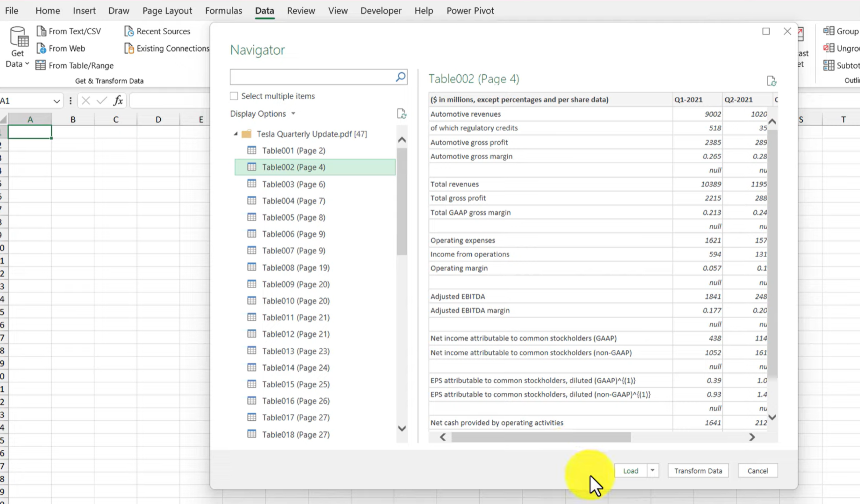The height and width of the screenshot is (504, 860).
Task: Switch to the Page Layout tab
Action: (167, 11)
